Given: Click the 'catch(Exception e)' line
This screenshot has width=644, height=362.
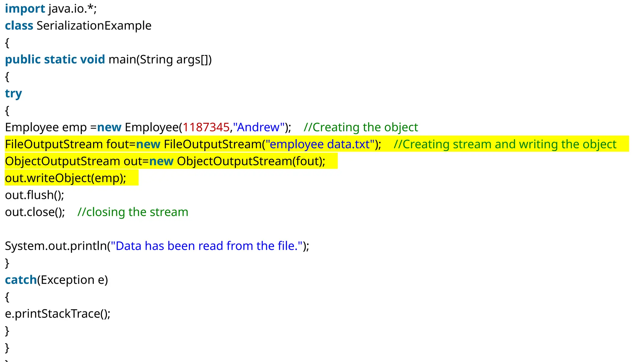Looking at the screenshot, I should coord(57,280).
